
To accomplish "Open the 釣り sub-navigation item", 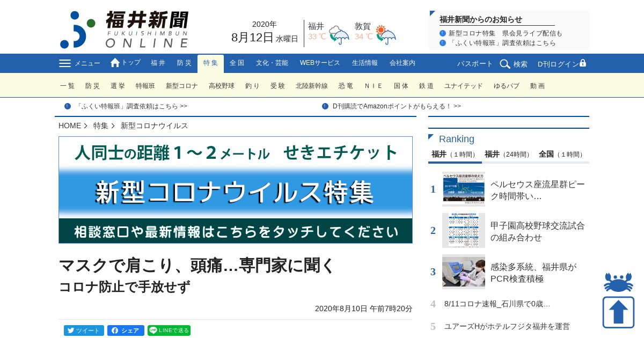I will (x=252, y=86).
